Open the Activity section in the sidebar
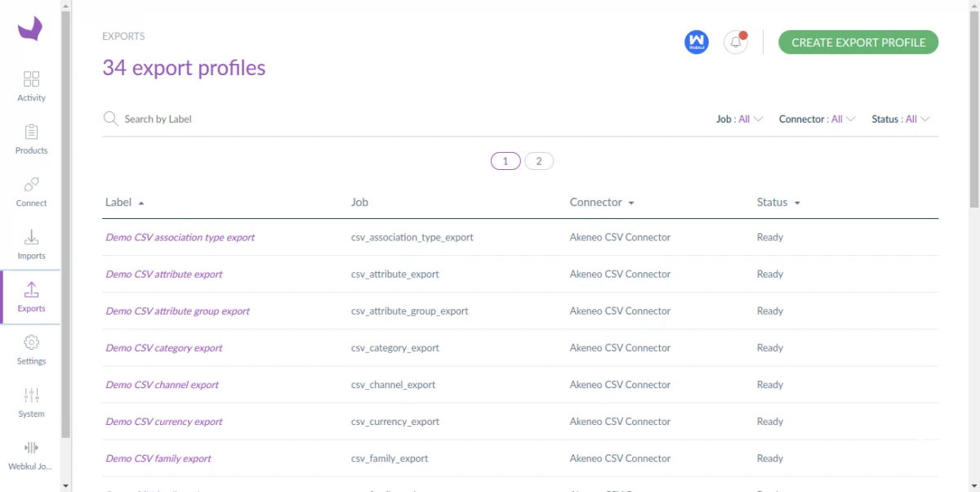The image size is (980, 492). [31, 86]
